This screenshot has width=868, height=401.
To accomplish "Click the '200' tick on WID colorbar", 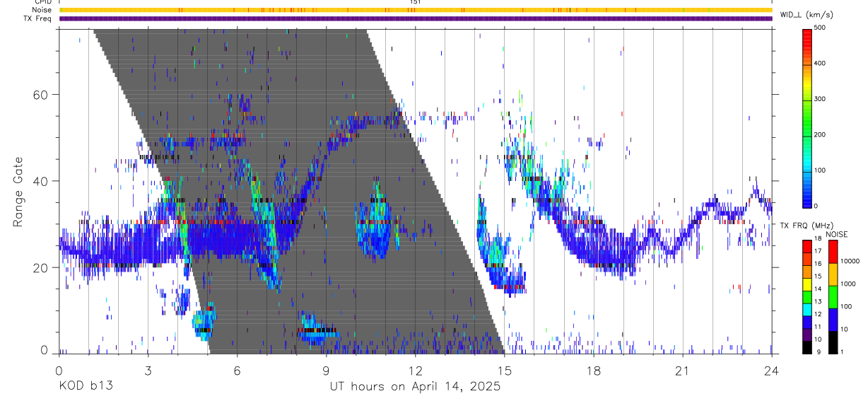I will click(820, 134).
